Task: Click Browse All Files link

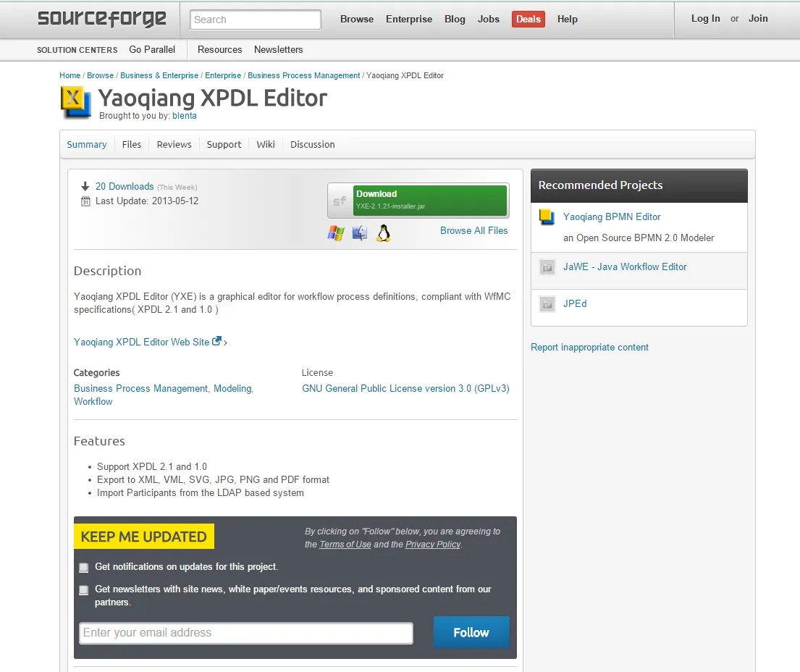Action: tap(474, 230)
